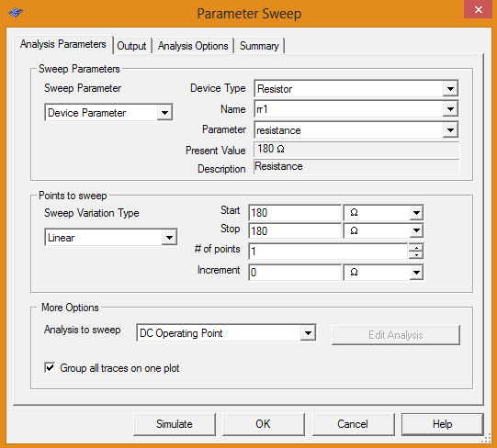Click the Edit Analysis button
This screenshot has height=448, width=497.
tap(396, 335)
